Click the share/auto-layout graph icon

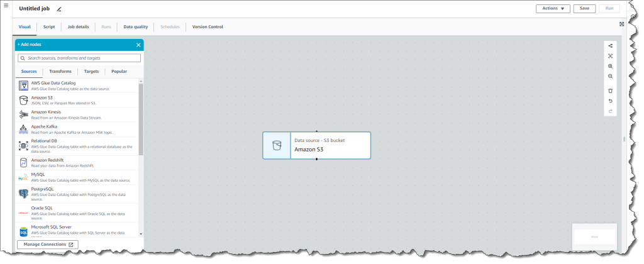[x=610, y=46]
